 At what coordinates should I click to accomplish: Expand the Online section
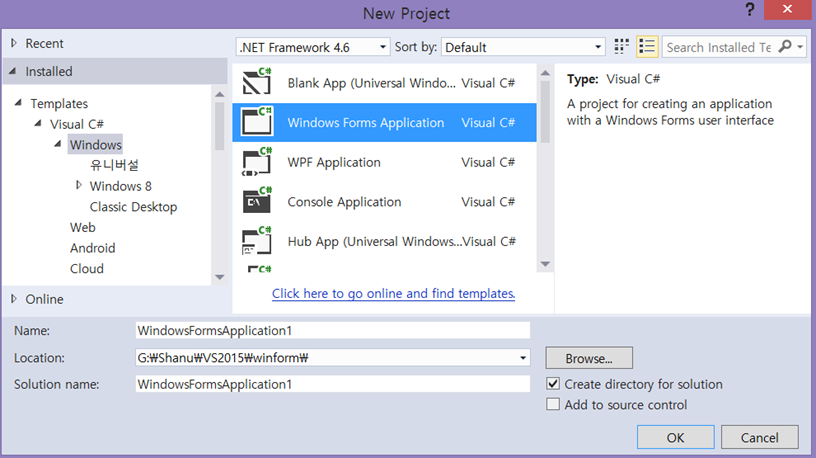click(x=13, y=298)
